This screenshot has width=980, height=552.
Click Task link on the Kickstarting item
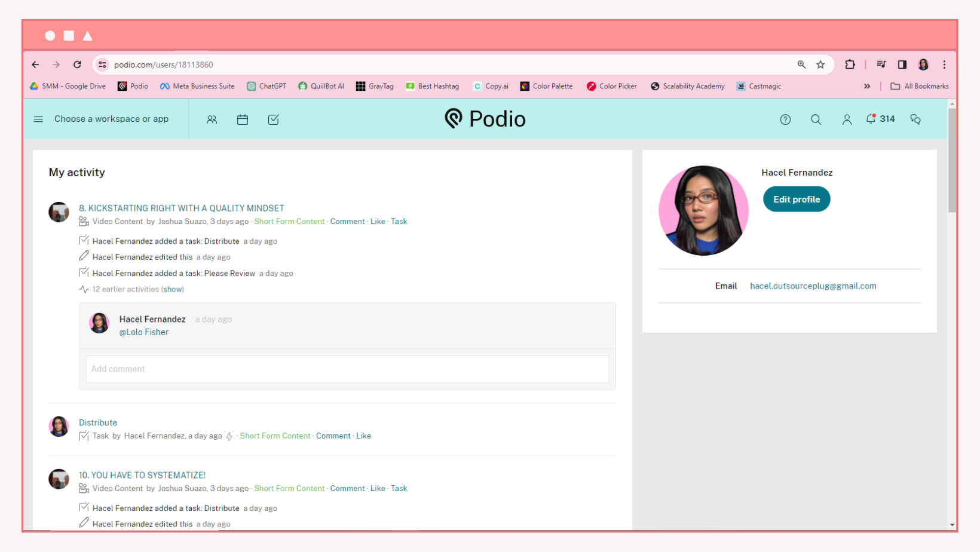(399, 222)
